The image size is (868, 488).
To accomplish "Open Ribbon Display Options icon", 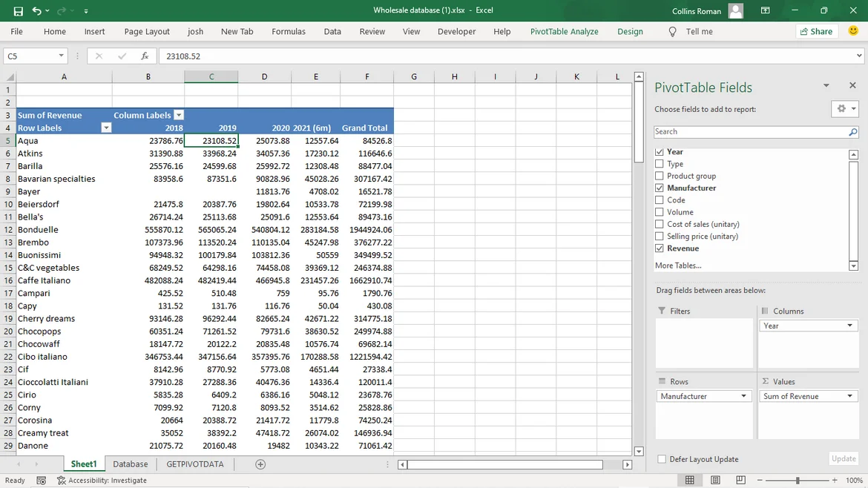I will [x=765, y=11].
